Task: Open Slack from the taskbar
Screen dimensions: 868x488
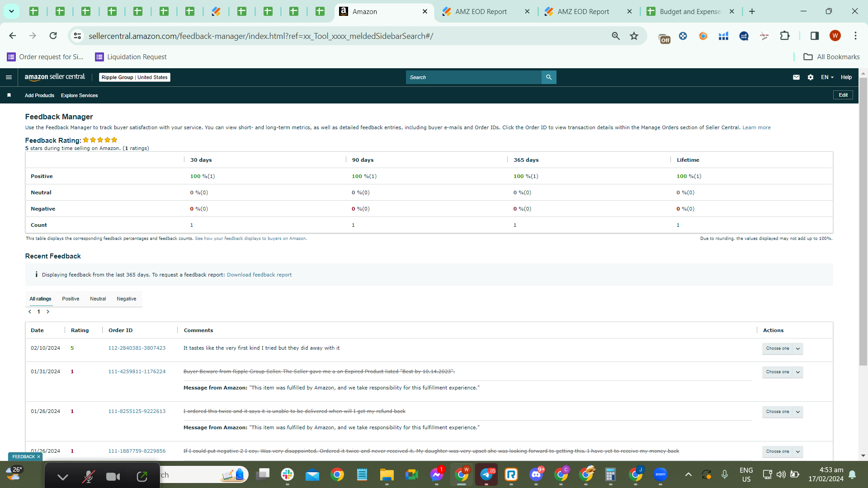Action: 288,474
